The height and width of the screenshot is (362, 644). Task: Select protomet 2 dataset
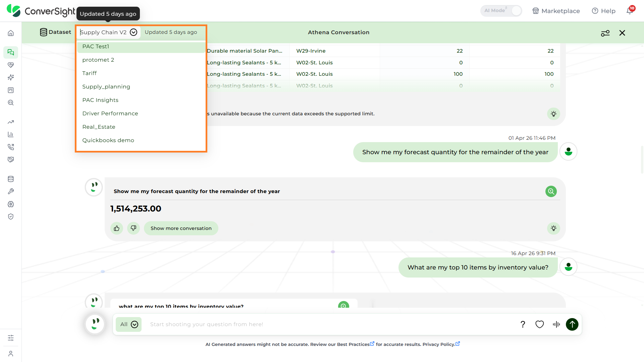(141, 60)
